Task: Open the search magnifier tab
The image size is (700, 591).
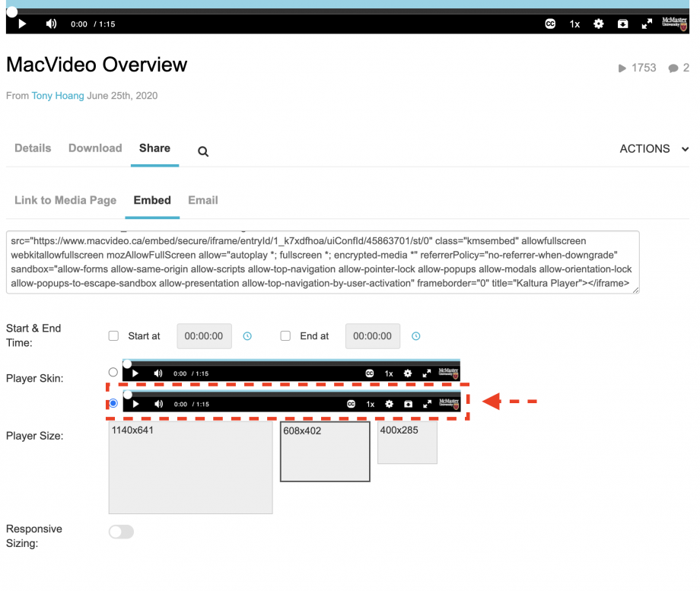Action: pyautogui.click(x=203, y=151)
